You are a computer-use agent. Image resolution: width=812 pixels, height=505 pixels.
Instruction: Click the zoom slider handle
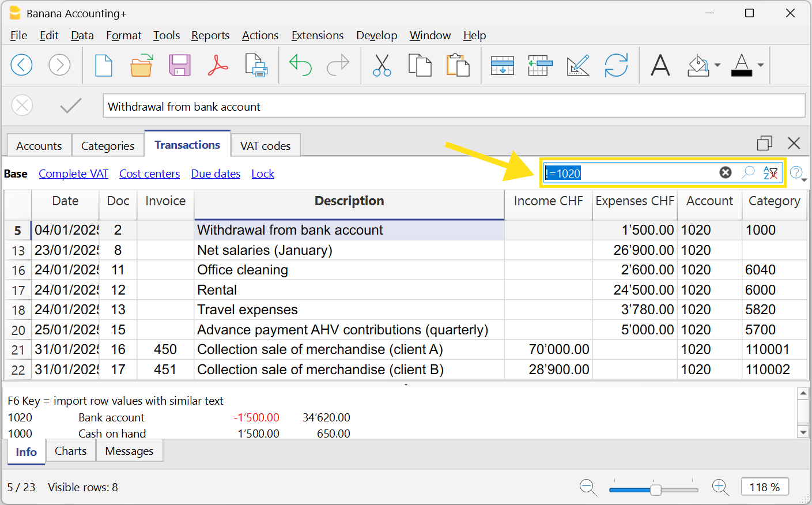tap(656, 489)
